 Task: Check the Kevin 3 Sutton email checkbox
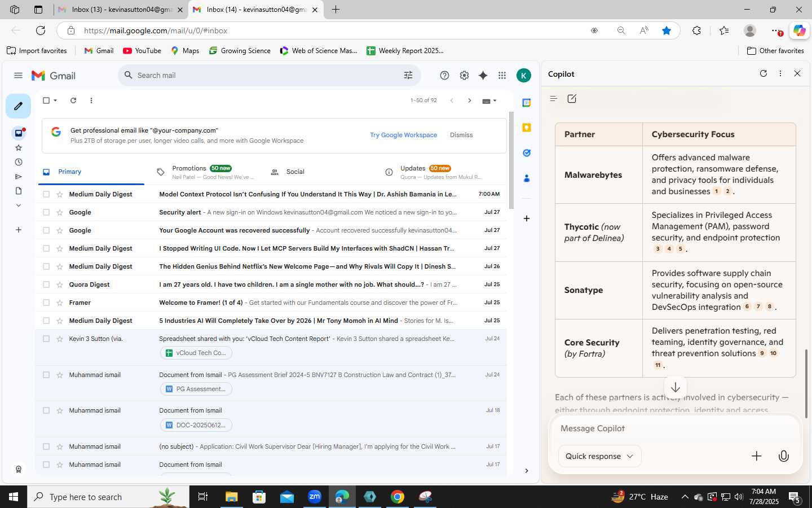(46, 339)
